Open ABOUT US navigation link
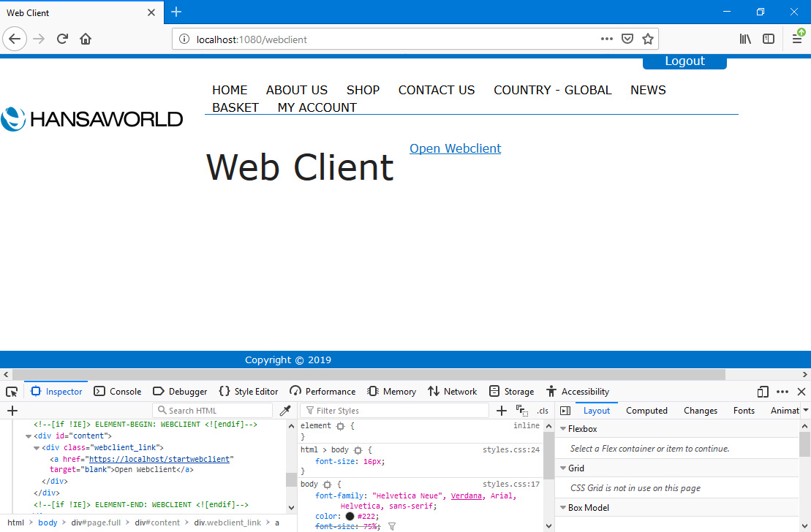This screenshot has height=532, width=811. click(297, 90)
